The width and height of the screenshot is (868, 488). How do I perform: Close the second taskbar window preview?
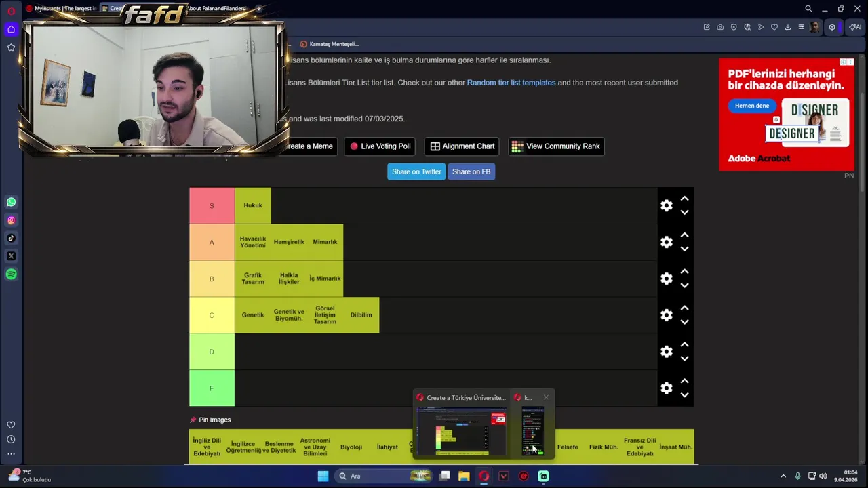pyautogui.click(x=546, y=398)
